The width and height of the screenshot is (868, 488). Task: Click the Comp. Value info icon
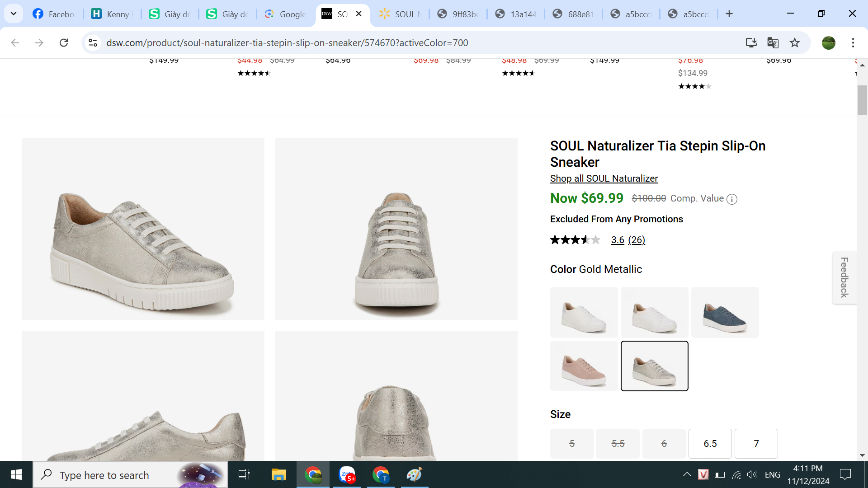point(731,199)
